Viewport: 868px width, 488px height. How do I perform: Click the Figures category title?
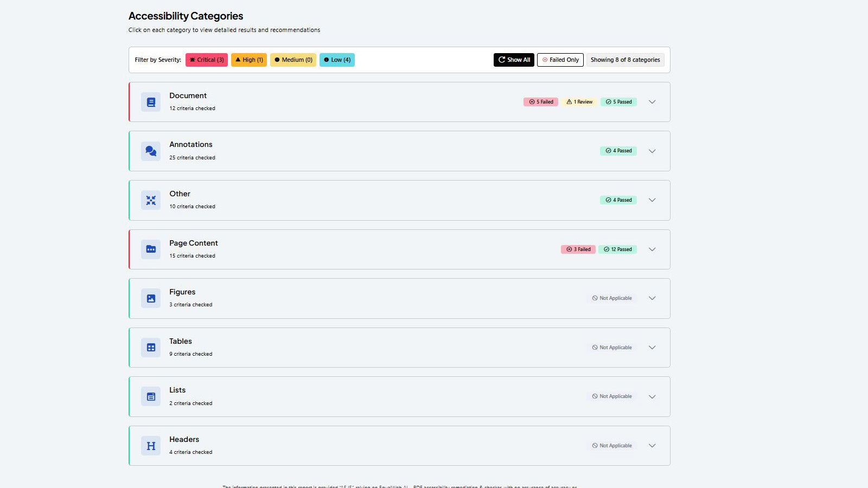(x=182, y=292)
